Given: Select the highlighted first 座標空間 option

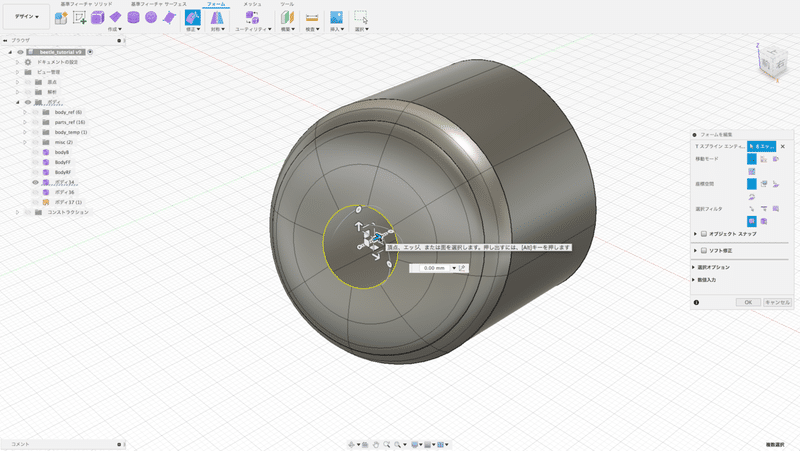Looking at the screenshot, I should [752, 184].
